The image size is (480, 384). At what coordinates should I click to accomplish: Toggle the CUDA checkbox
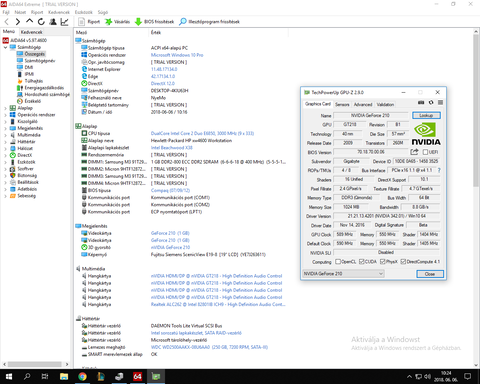[x=362, y=261]
